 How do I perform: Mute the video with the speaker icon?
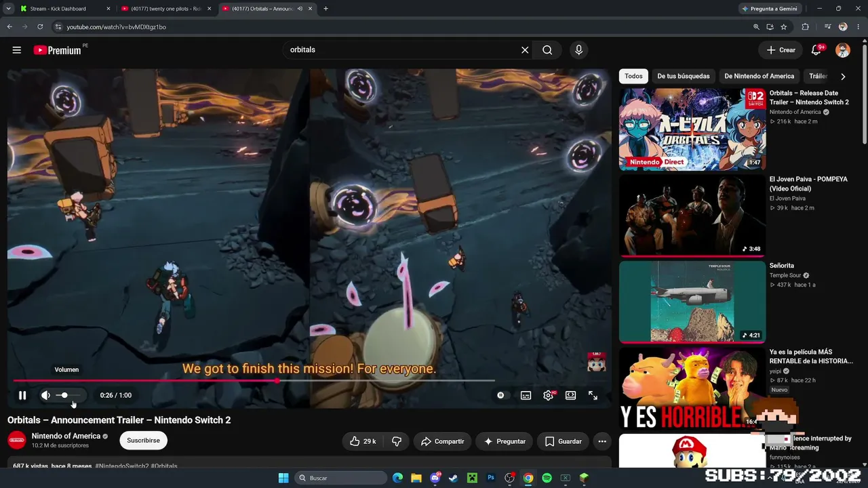[45, 395]
